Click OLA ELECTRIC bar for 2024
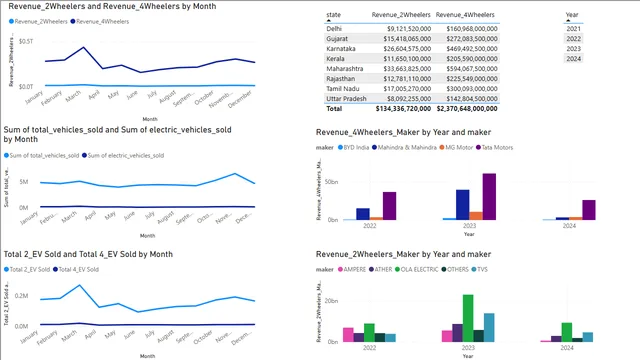Viewport: 640px width, 360px height. pyautogui.click(x=567, y=332)
